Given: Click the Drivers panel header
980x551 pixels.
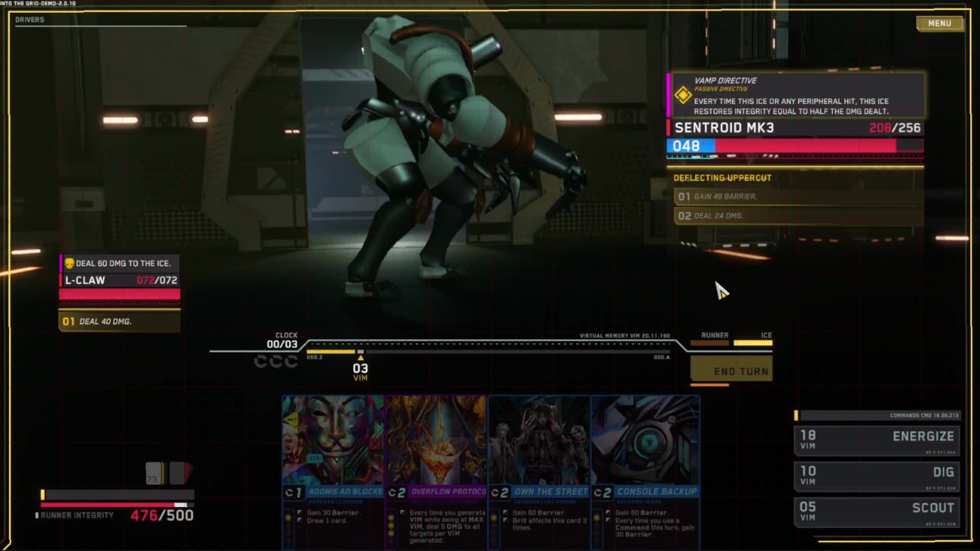Looking at the screenshot, I should 30,20.
